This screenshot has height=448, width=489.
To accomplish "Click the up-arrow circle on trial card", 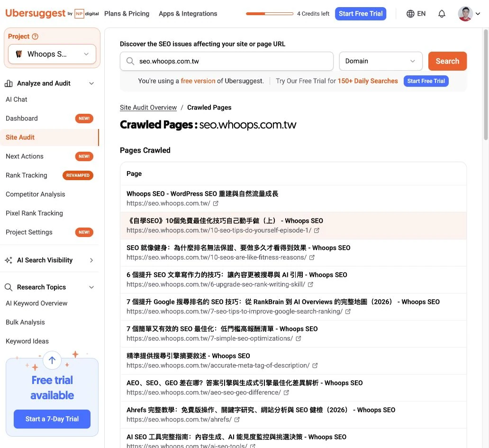I will [52, 360].
